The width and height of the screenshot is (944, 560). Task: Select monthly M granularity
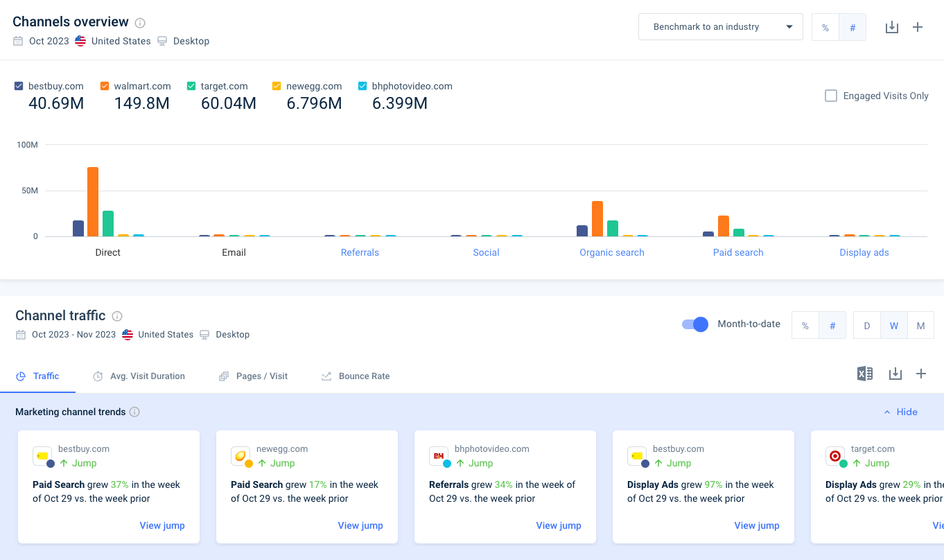[x=920, y=325]
